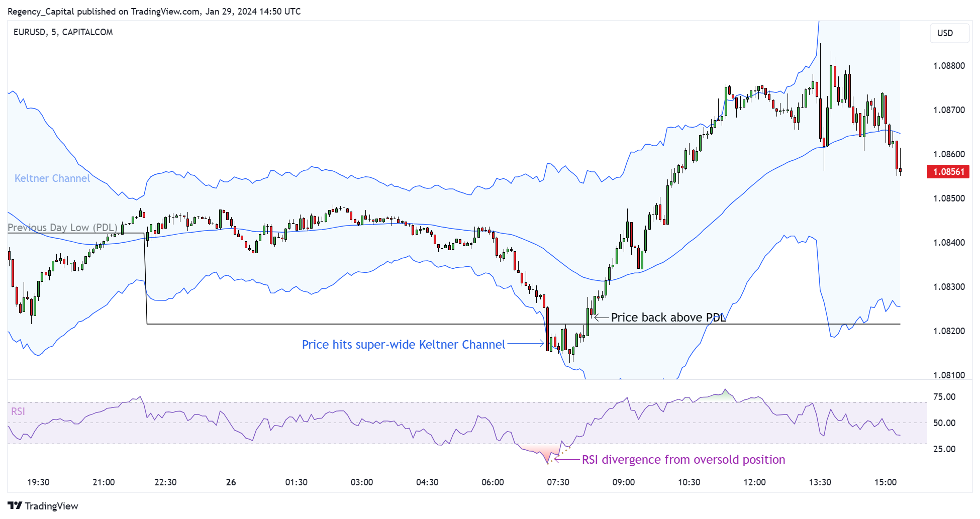
Task: Click the red 1.08561 current price label
Action: pyautogui.click(x=948, y=172)
